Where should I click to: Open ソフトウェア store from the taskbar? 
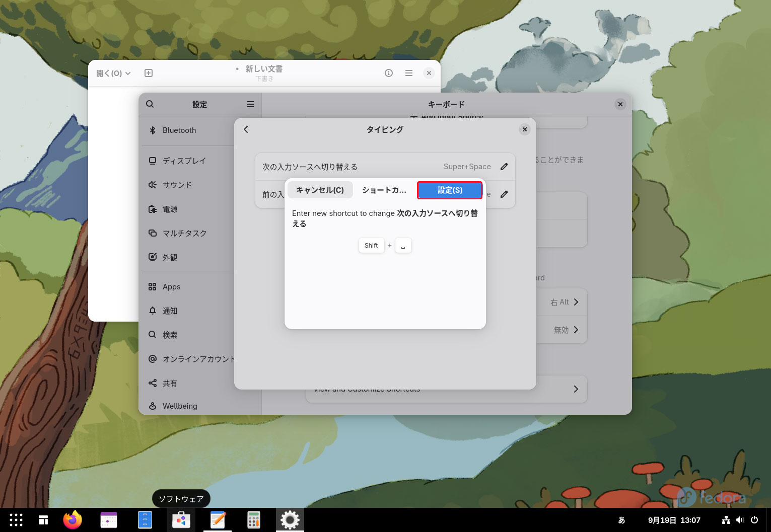181,520
